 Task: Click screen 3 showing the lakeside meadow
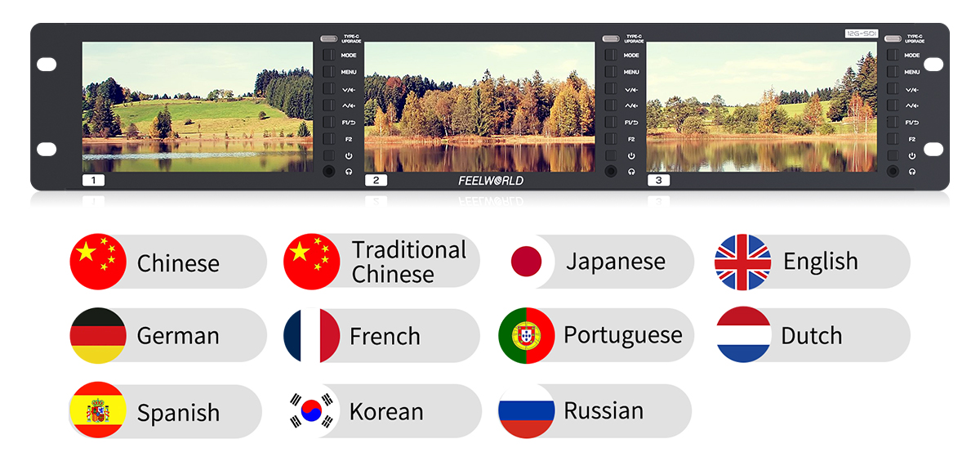click(762, 107)
